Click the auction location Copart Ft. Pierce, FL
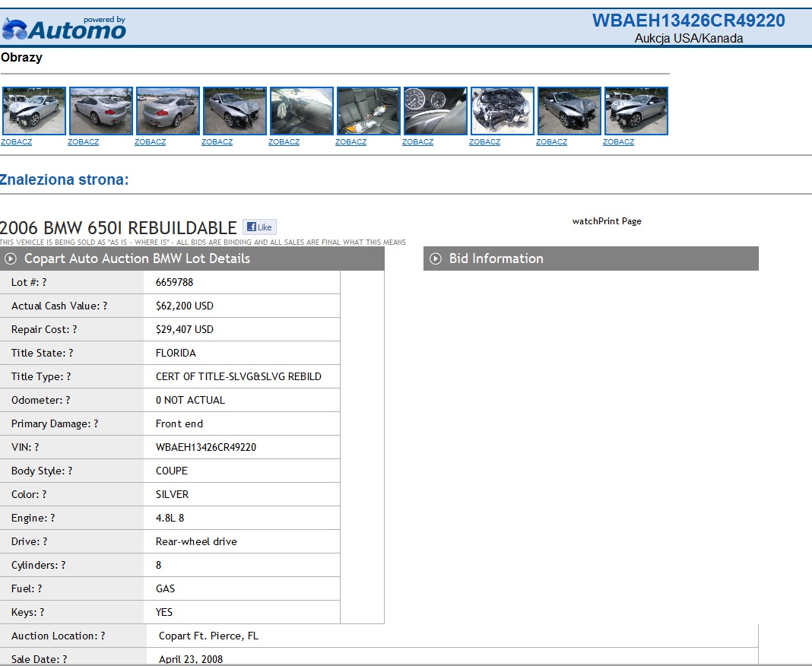The height and width of the screenshot is (666, 812). click(208, 636)
